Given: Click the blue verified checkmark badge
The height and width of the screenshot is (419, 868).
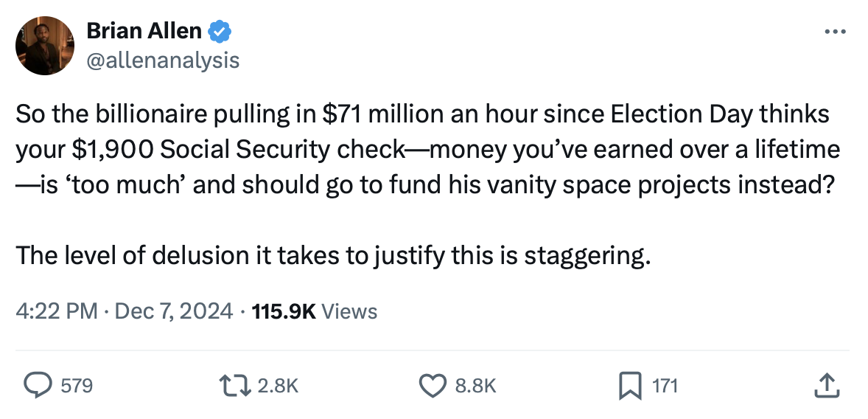Looking at the screenshot, I should (220, 31).
